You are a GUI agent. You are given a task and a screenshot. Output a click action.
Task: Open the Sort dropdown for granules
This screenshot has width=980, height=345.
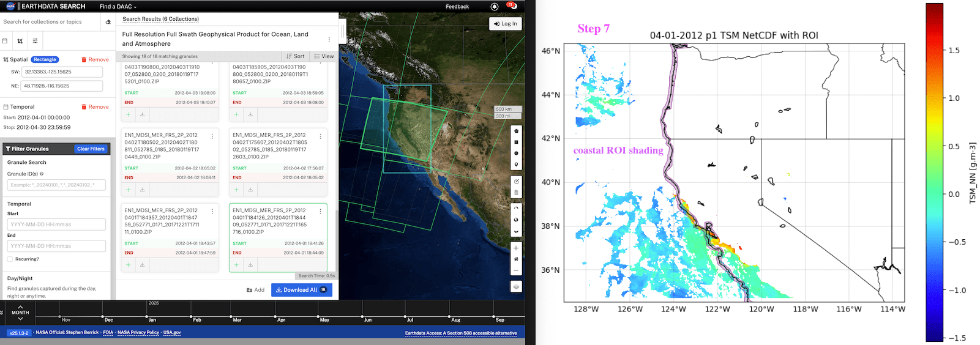[295, 56]
